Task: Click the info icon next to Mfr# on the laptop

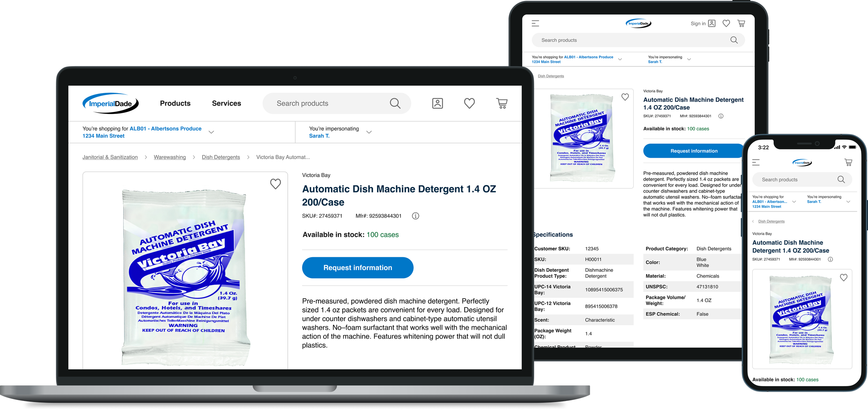Action: [415, 216]
